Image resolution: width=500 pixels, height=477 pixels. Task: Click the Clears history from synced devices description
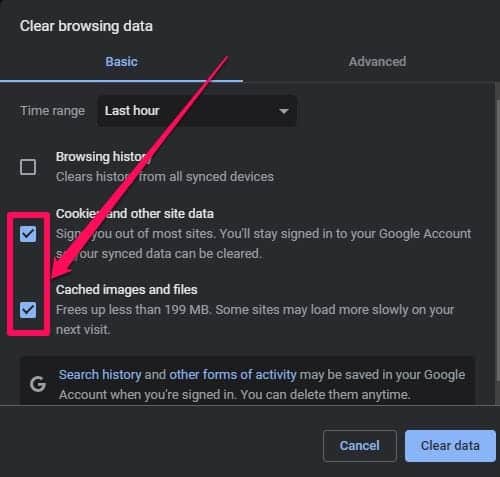165,177
